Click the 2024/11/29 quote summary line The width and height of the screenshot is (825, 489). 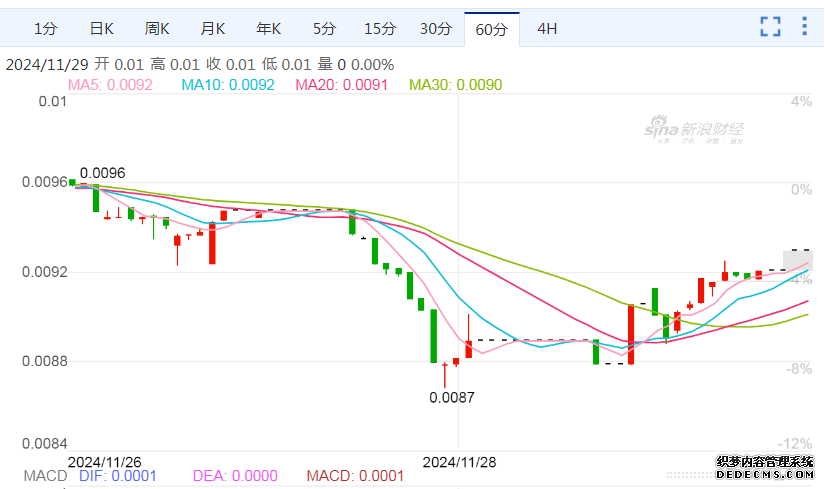(x=200, y=65)
